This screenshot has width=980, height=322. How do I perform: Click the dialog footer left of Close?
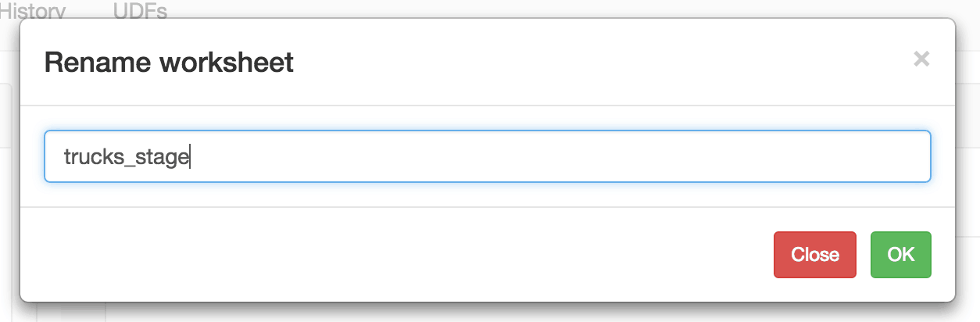point(391,255)
